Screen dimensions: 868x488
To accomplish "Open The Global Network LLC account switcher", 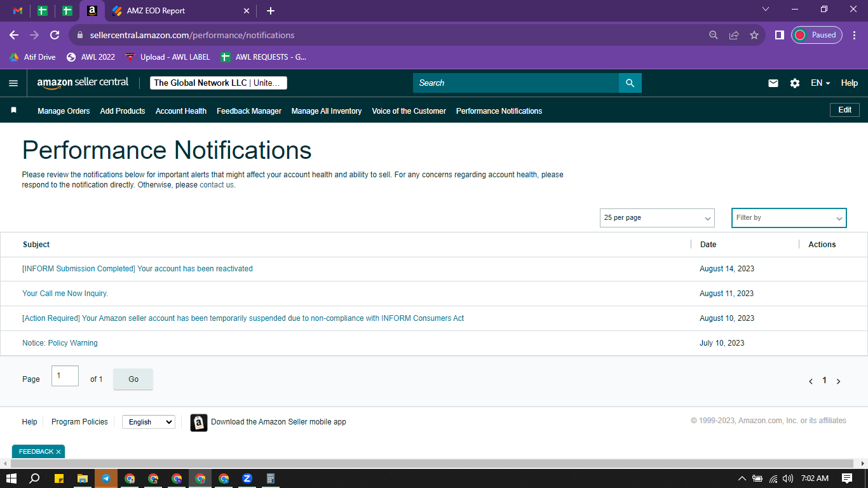I will (x=219, y=83).
